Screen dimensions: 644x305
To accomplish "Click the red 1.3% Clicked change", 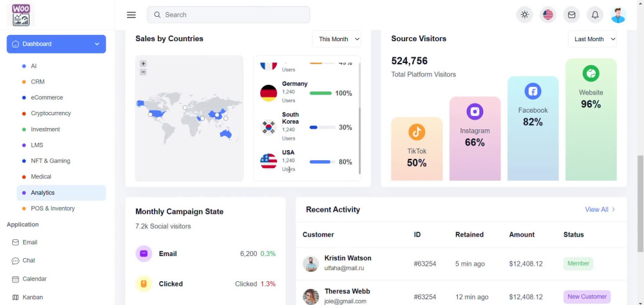I will (268, 284).
